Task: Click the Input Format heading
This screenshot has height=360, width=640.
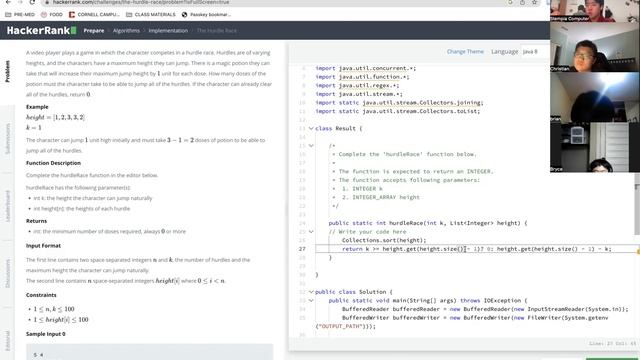Action: coord(43,246)
